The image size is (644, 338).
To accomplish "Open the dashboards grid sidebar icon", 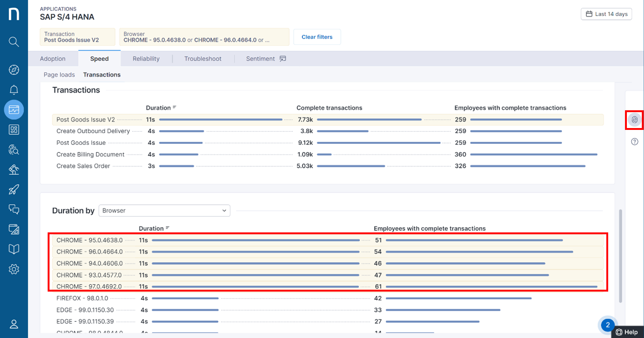I will pos(14,130).
